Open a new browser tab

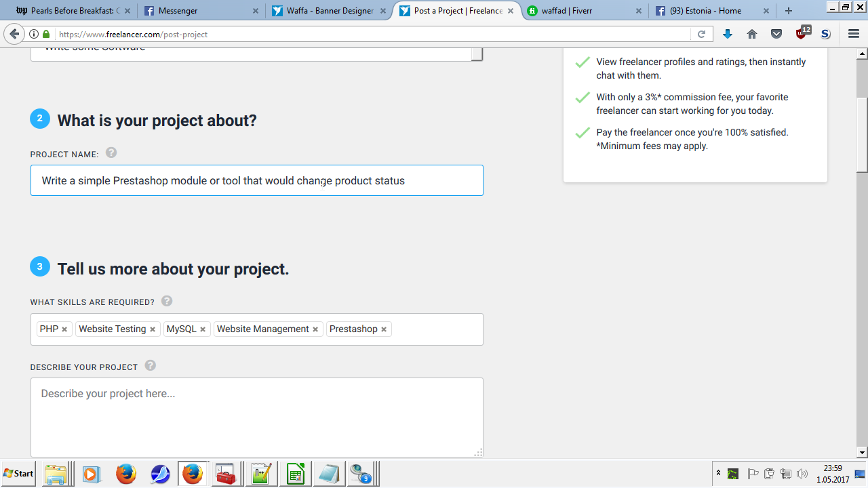(x=789, y=11)
